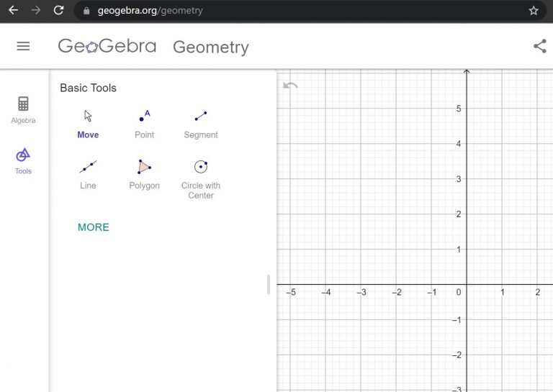Click the panel divider drag handle

click(269, 284)
